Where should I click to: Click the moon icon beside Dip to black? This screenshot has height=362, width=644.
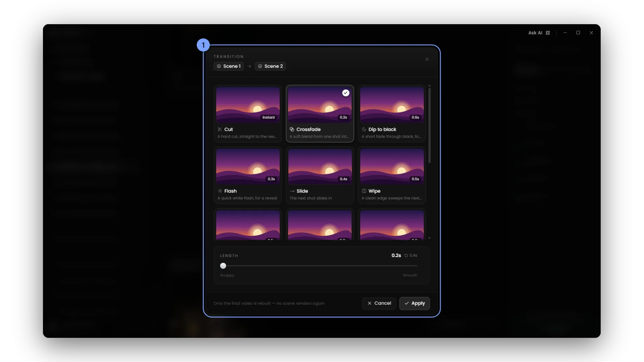364,129
